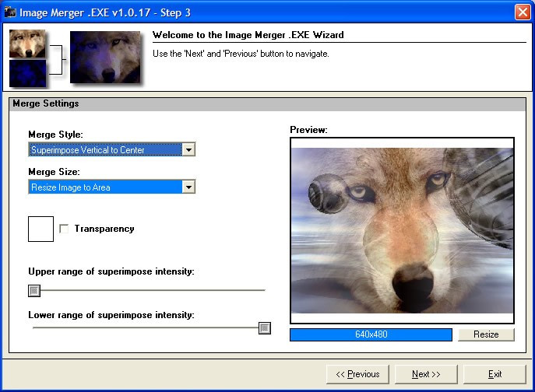This screenshot has height=392, width=535.
Task: Click the 'Welcome to the Image Merger .EXE Wizard' heading
Action: (248, 35)
